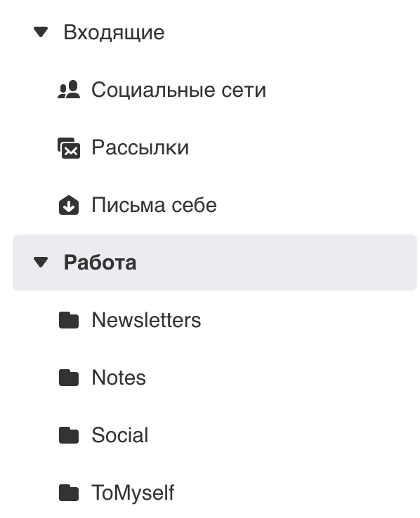Open the Newsletters subfolder name
The width and height of the screenshot is (420, 518).
(146, 320)
